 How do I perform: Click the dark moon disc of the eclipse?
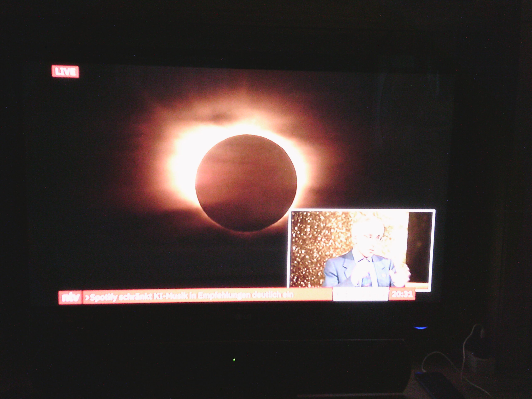(x=246, y=183)
